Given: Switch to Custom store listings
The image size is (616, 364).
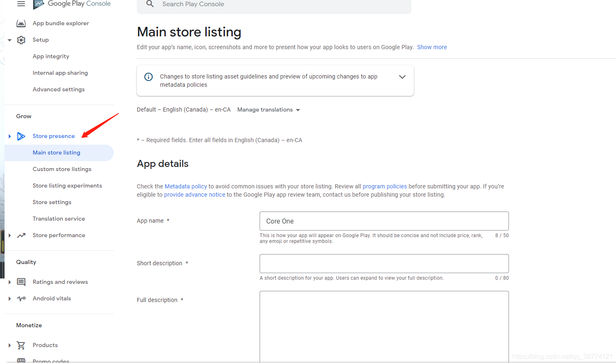Looking at the screenshot, I should pos(62,169).
